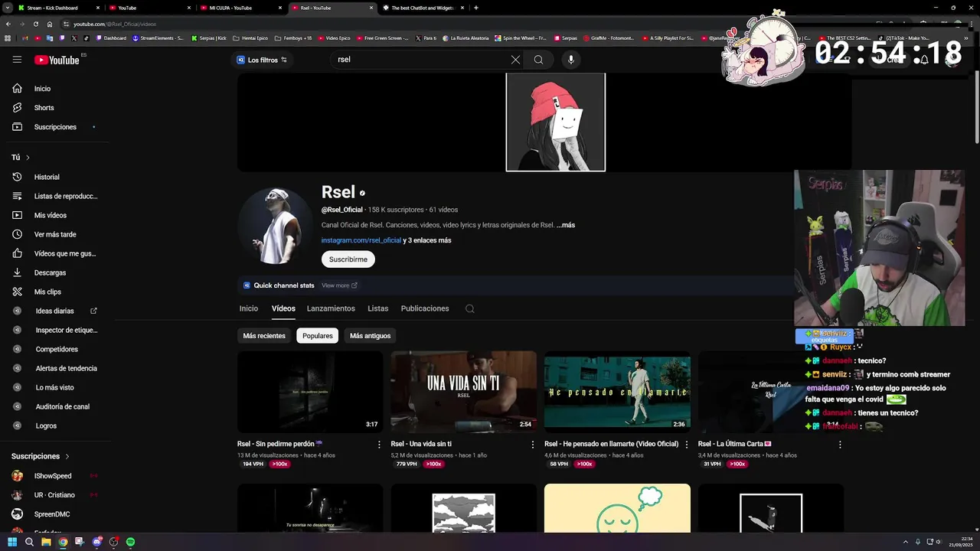
Task: Switch to the Lanzamientos channel tab
Action: [x=331, y=308]
